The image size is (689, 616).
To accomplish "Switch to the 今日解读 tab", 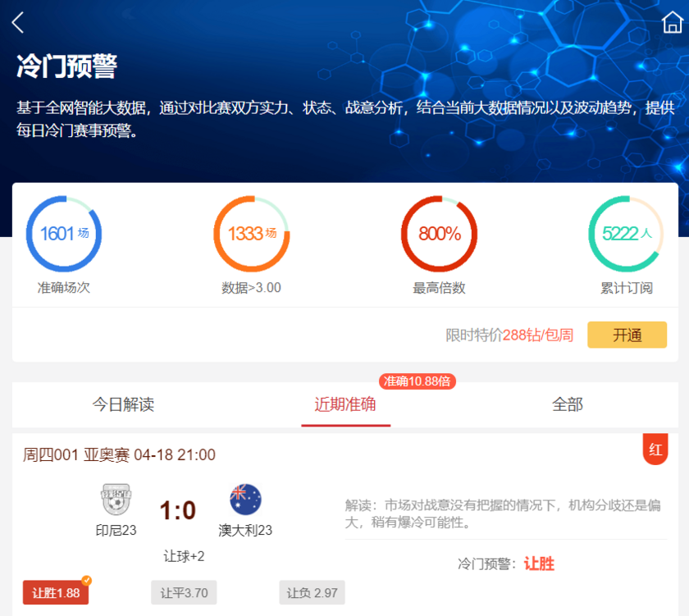I will point(123,404).
